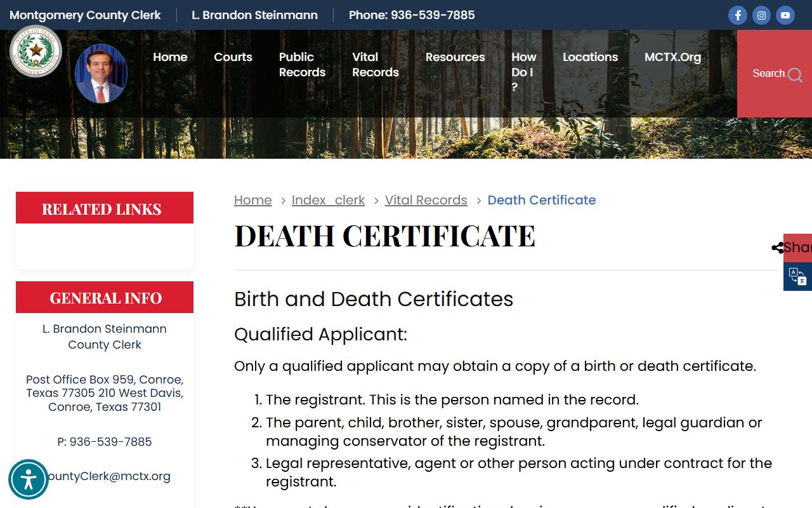
Task: Follow the Home breadcrumb link
Action: pos(252,200)
